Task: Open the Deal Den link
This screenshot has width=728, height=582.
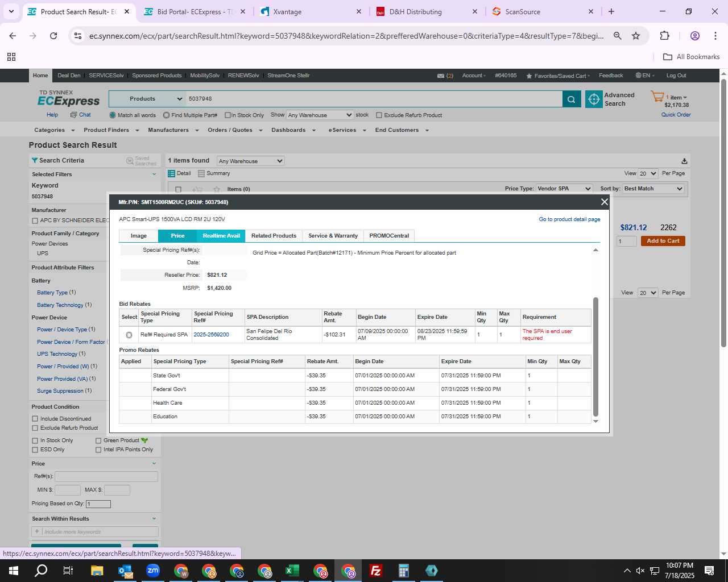Action: pos(69,76)
